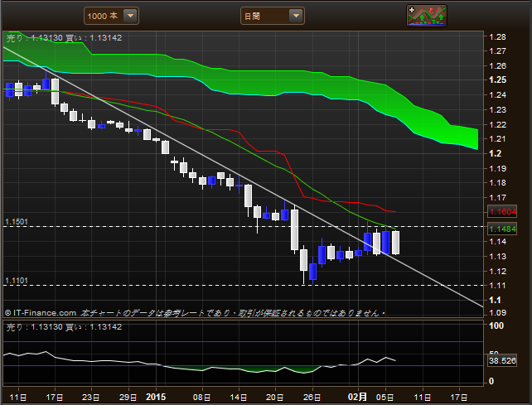
Task: Click the 1.1101 horizontal line label
Action: pyautogui.click(x=17, y=281)
